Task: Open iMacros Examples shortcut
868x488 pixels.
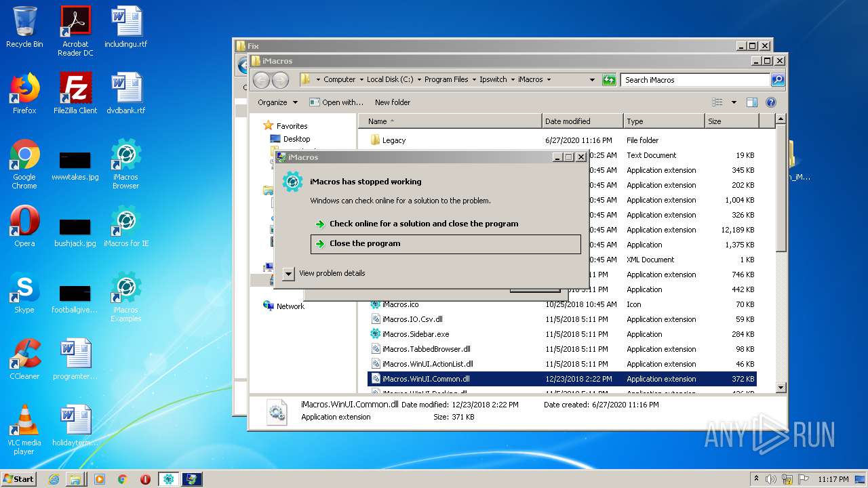Action: (126, 297)
